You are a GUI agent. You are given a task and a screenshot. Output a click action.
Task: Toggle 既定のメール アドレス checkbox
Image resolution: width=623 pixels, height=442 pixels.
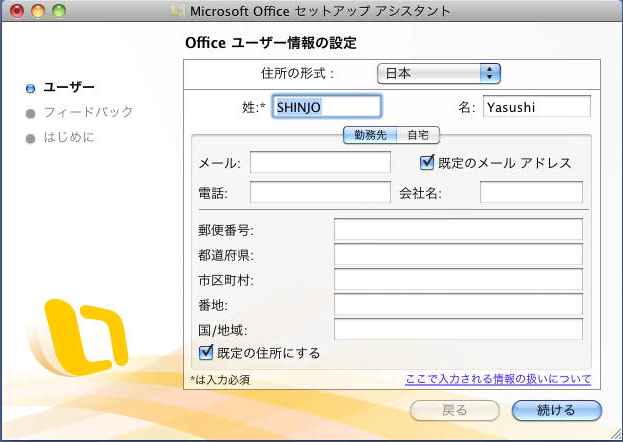coord(427,162)
